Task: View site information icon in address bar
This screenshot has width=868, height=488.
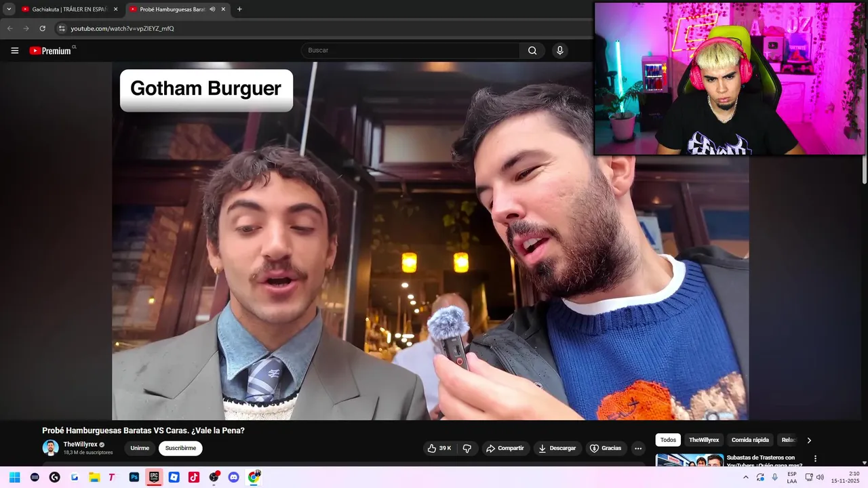Action: pos(62,28)
